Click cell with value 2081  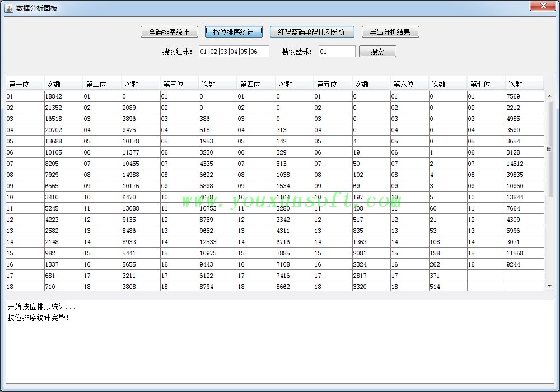click(371, 253)
